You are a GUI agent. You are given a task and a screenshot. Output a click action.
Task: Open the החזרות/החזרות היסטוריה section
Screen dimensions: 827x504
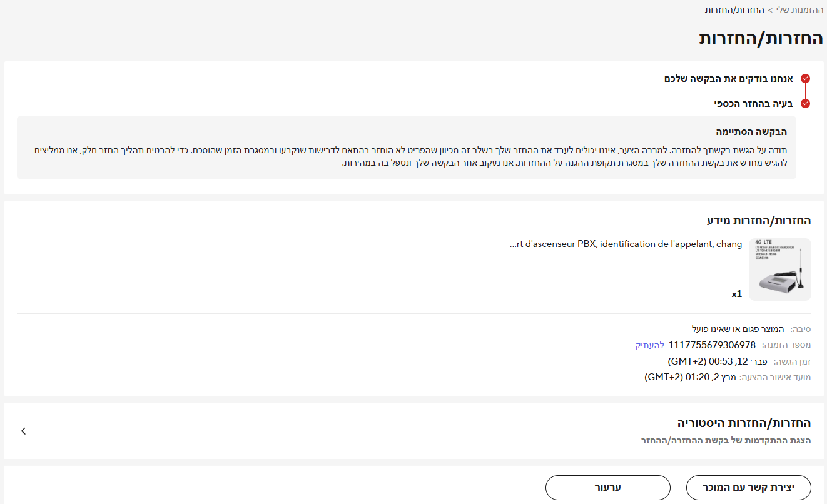click(x=743, y=423)
